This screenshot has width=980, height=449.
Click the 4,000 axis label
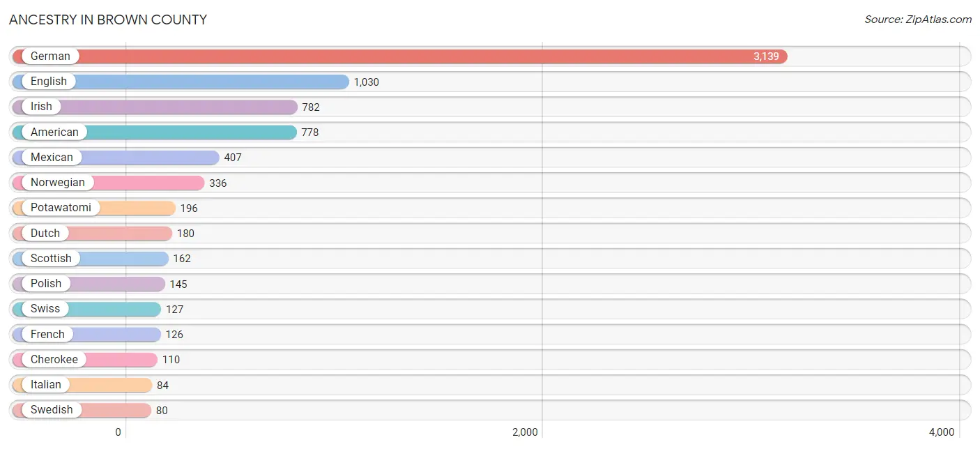[941, 432]
